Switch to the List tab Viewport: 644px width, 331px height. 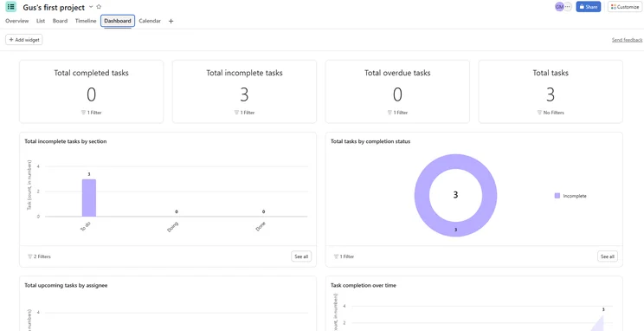[x=41, y=21]
